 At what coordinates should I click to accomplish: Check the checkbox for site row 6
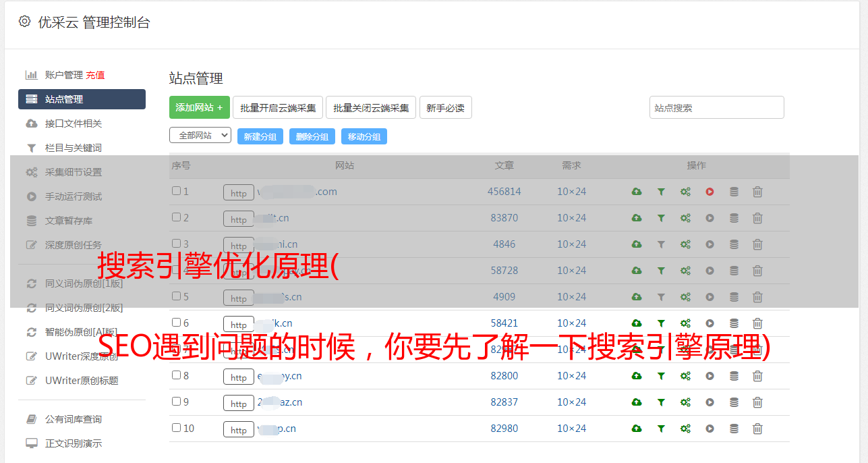tap(176, 323)
